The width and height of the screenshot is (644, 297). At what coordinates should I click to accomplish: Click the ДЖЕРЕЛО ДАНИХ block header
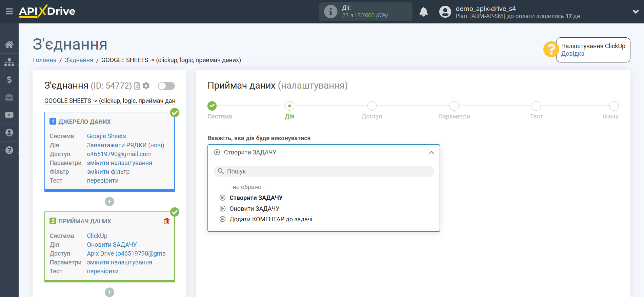[85, 122]
